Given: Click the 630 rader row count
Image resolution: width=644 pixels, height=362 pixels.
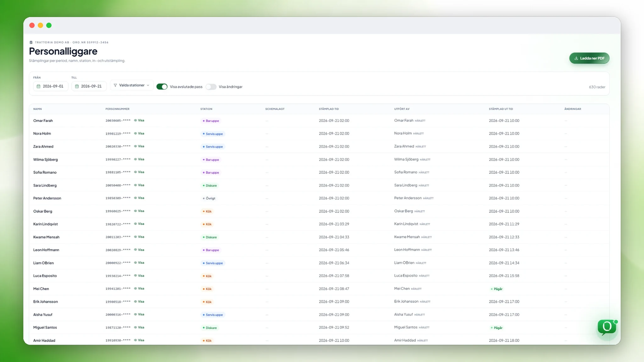Looking at the screenshot, I should [597, 87].
